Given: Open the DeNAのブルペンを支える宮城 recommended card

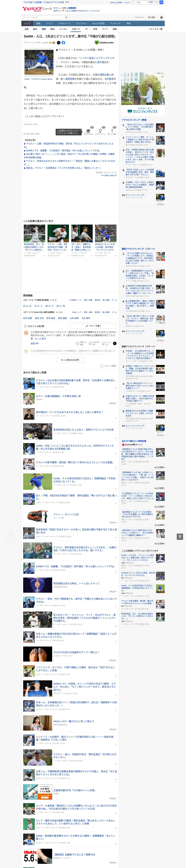Looking at the screenshot, I should point(105,241).
